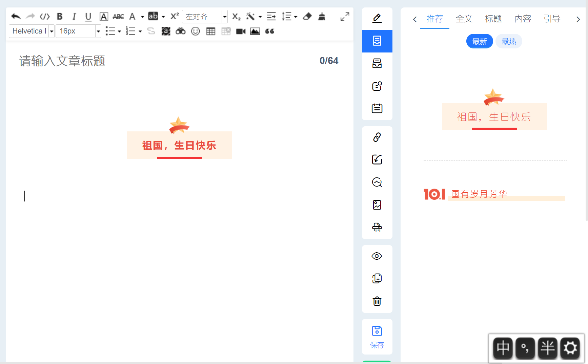
Task: Switch to the 标题 tab
Action: (493, 19)
